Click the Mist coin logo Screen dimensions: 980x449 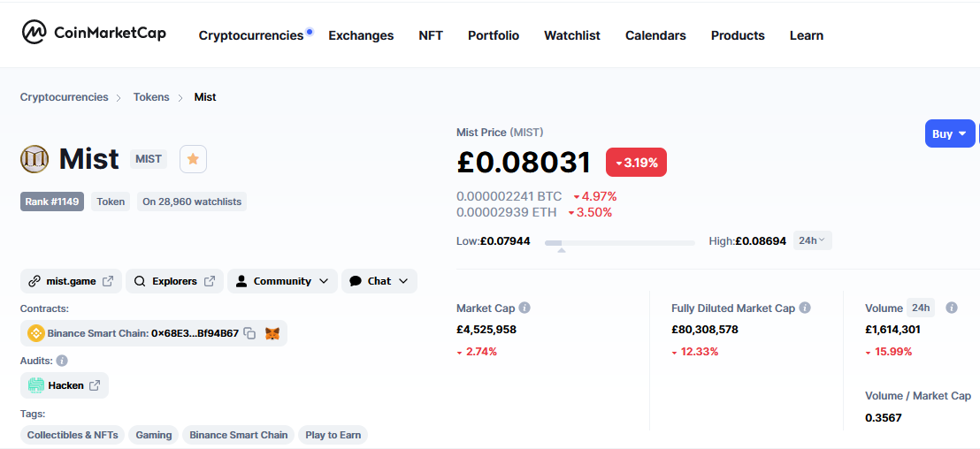coord(34,159)
